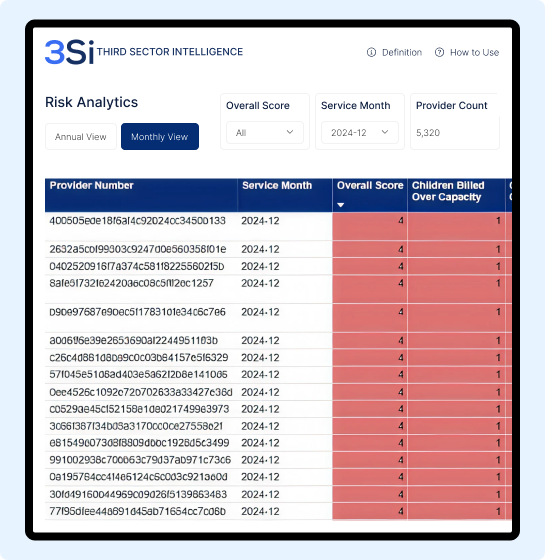This screenshot has width=545, height=560.
Task: Open the Overall Score All dropdown
Action: tap(265, 132)
